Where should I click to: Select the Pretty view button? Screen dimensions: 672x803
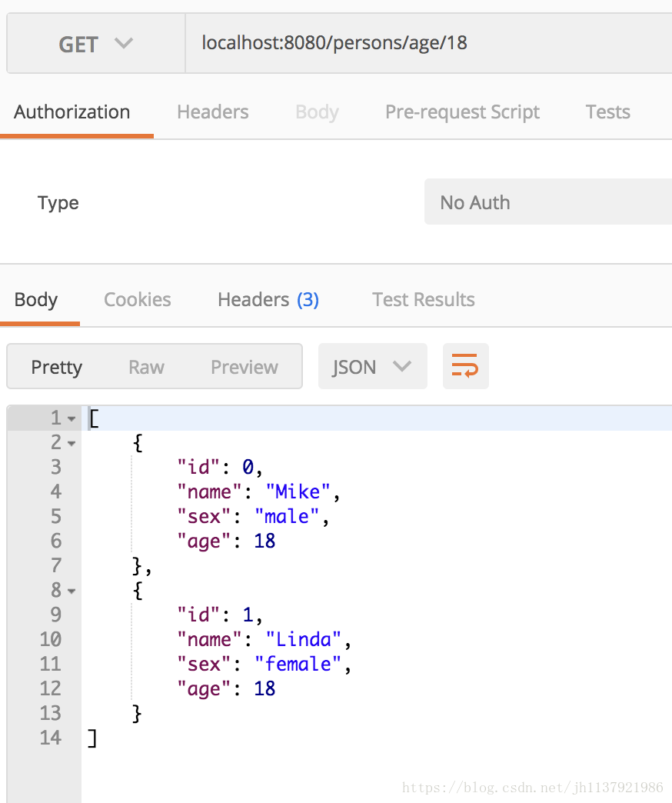(57, 367)
